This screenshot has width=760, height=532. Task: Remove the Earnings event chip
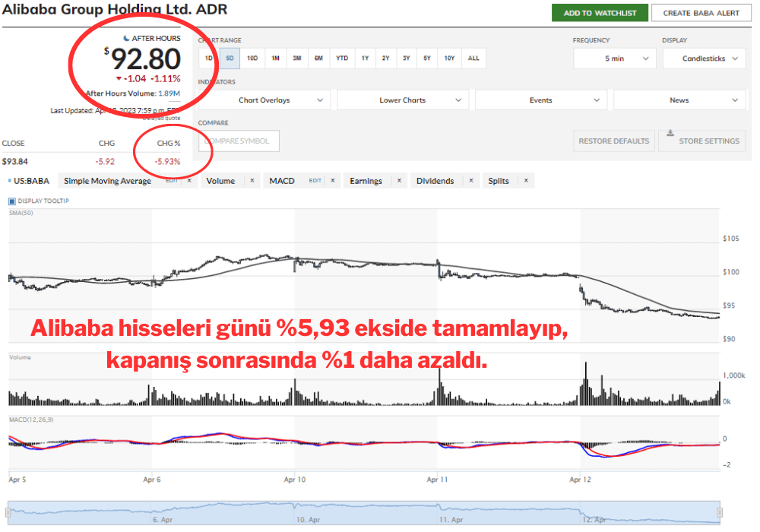400,181
